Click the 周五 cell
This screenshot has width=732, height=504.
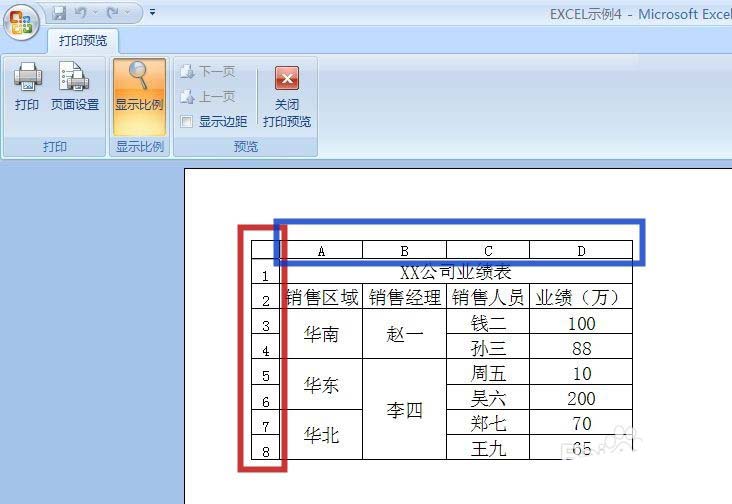pos(488,372)
